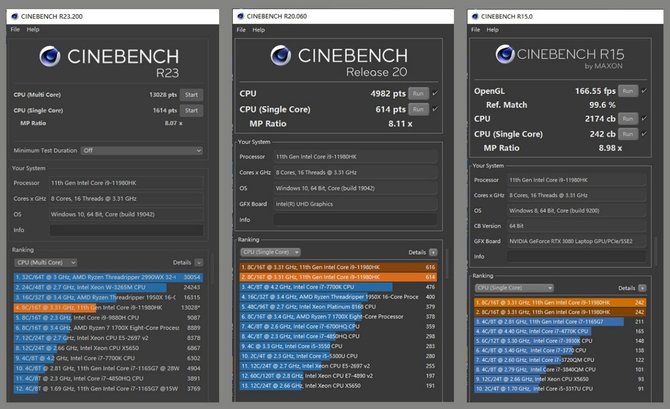The image size is (670, 409).
Task: Select the i7-1165G7 @15W ranking row in R23
Action: pyautogui.click(x=109, y=388)
